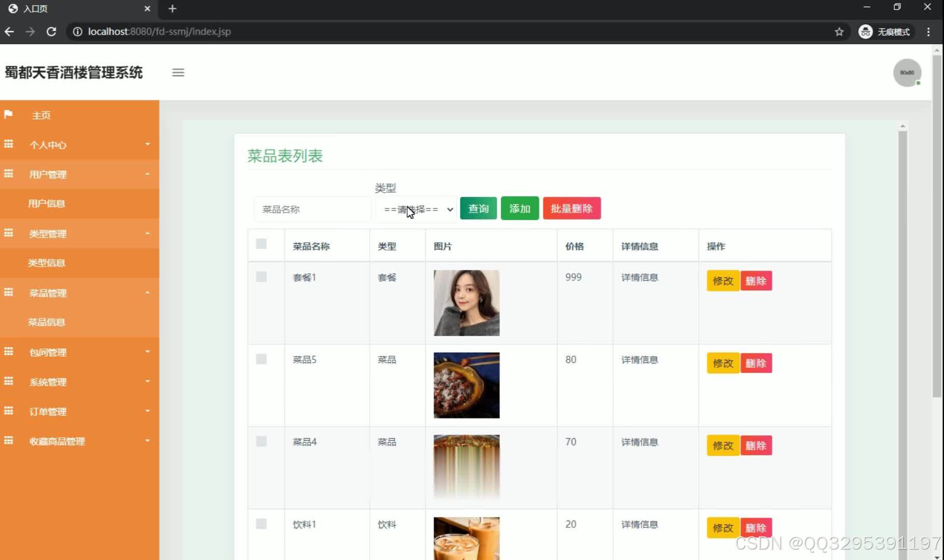Viewport: 944px width, 560px height.
Task: Click 修改 for 套餐1
Action: tap(723, 281)
